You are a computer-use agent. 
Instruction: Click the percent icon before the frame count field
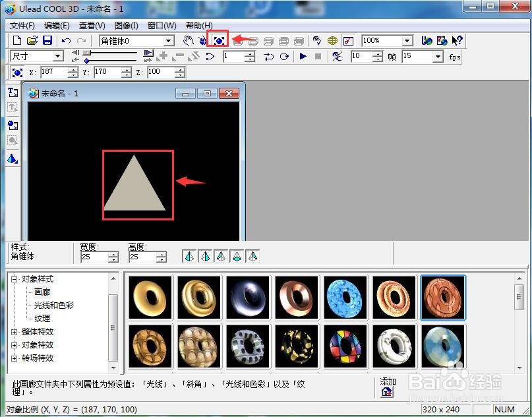tap(337, 56)
